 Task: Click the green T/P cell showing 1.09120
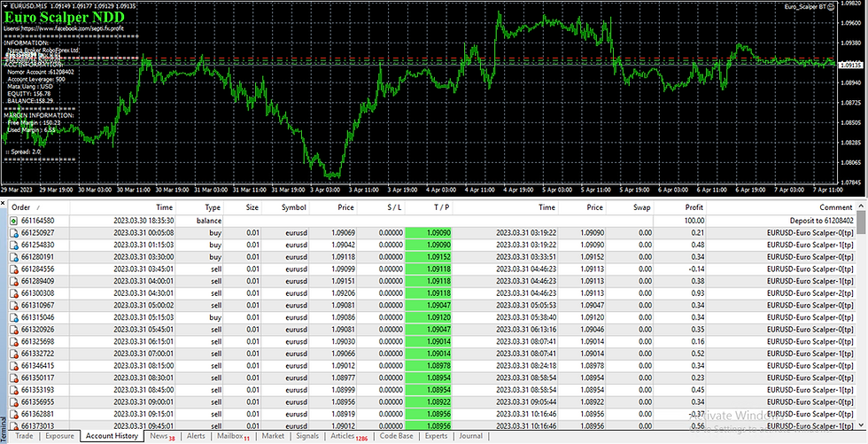click(x=429, y=318)
